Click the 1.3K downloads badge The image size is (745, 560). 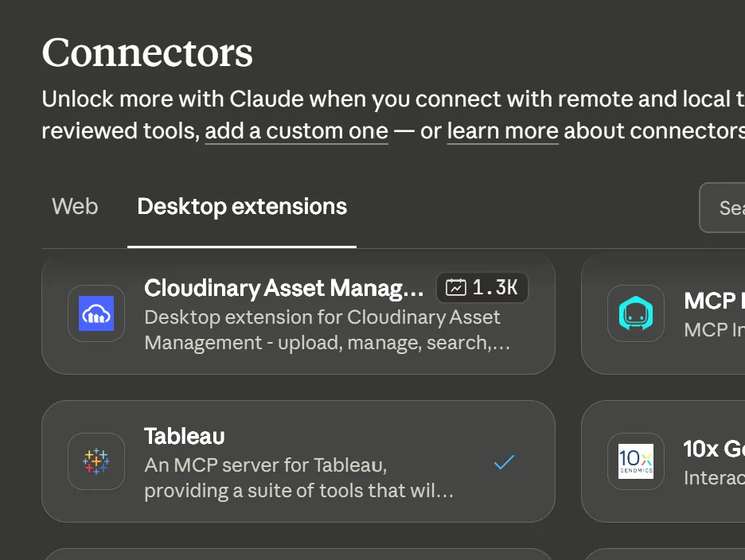482,288
